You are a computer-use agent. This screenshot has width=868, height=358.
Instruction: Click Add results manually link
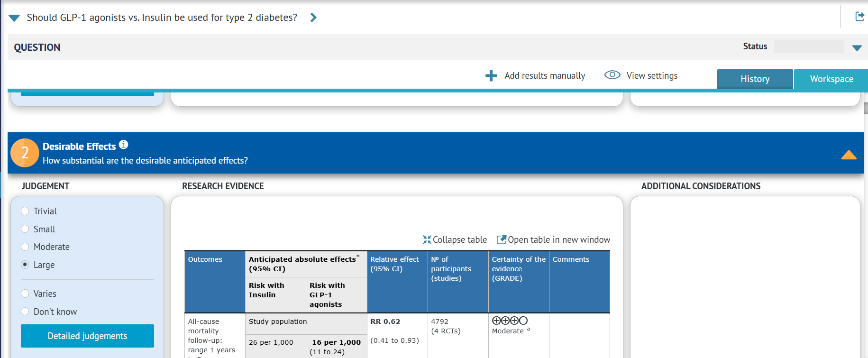(545, 75)
